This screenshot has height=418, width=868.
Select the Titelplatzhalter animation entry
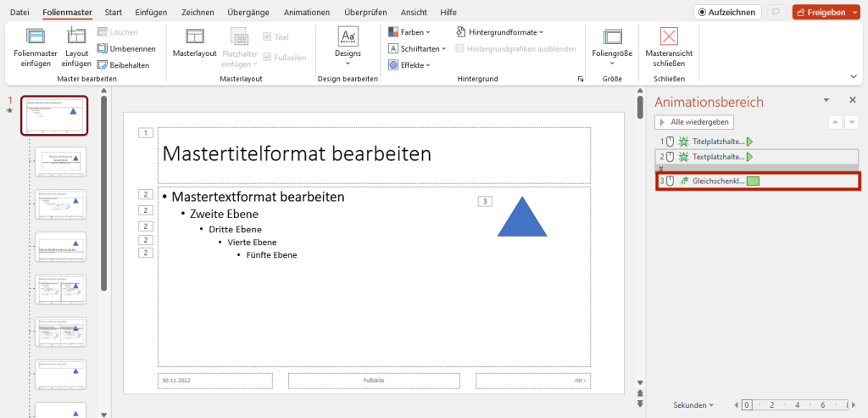[x=757, y=142]
